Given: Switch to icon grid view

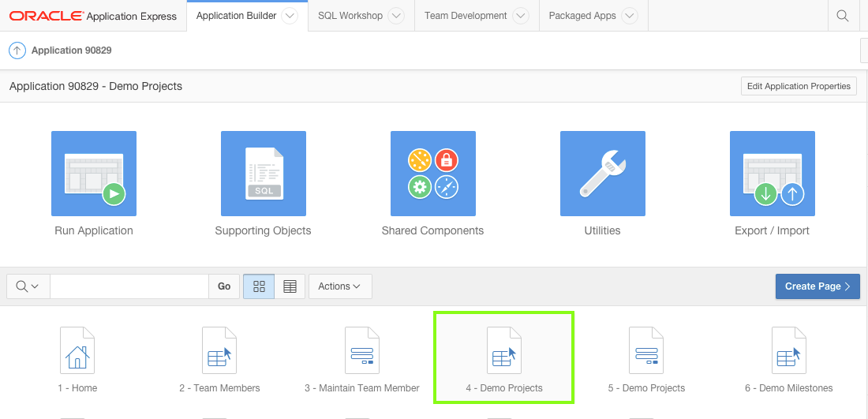Looking at the screenshot, I should 259,286.
